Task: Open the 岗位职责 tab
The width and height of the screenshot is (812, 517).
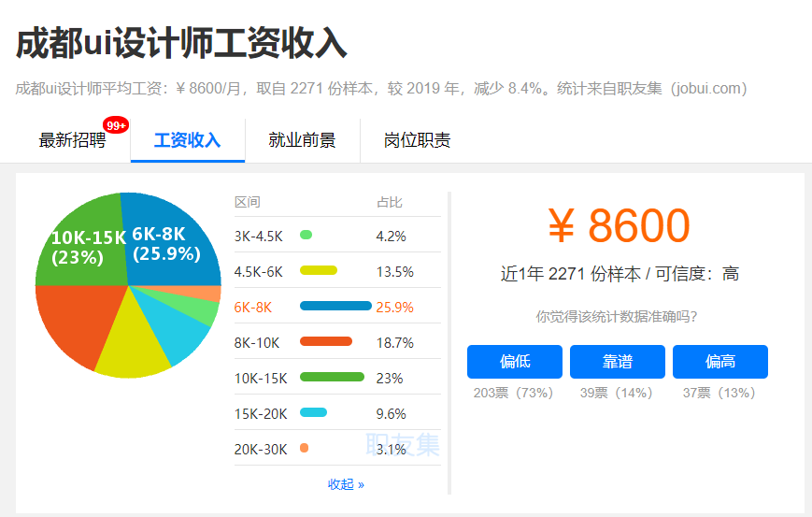Action: point(418,140)
